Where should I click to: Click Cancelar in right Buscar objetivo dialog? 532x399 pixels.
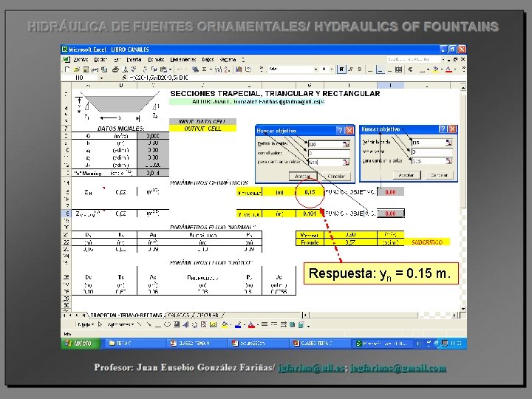coord(439,175)
